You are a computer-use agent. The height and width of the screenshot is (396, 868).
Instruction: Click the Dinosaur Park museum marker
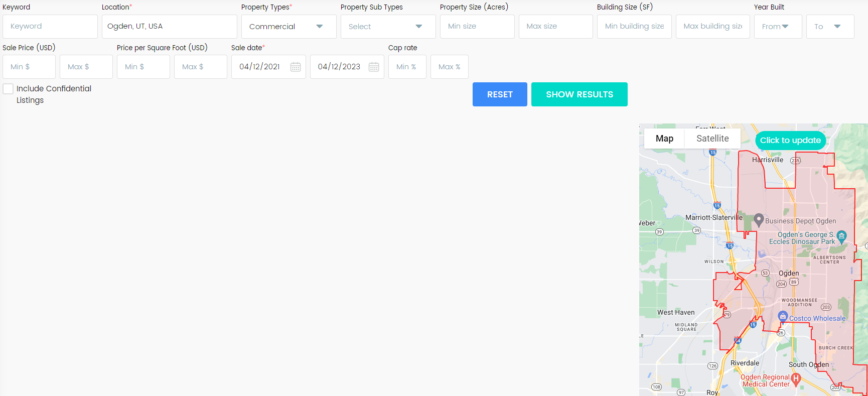click(x=842, y=235)
